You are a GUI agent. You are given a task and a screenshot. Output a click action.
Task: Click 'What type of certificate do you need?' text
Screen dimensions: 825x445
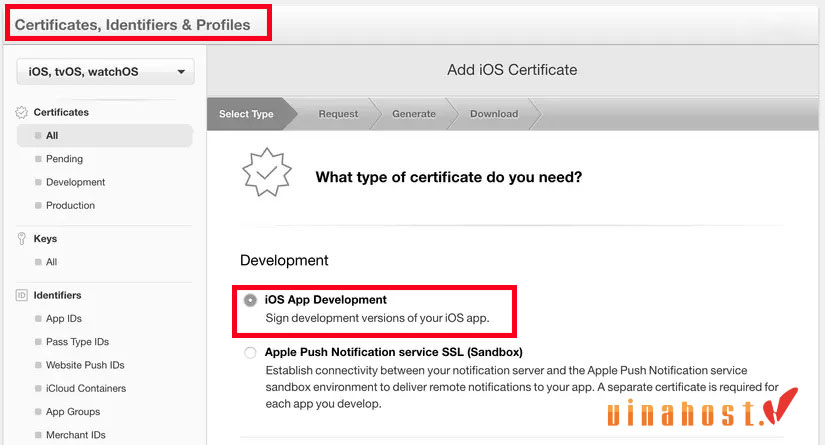click(x=449, y=177)
